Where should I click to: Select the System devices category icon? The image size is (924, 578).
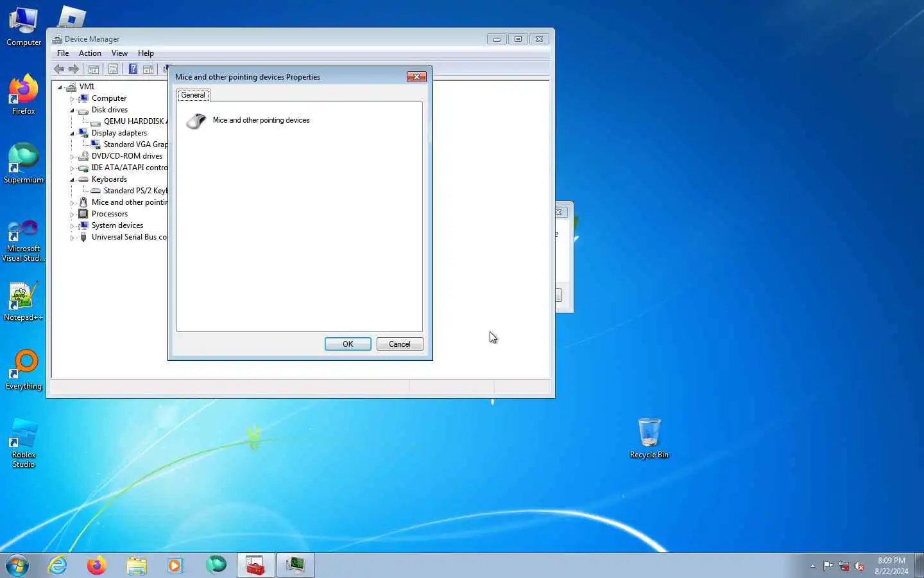83,225
